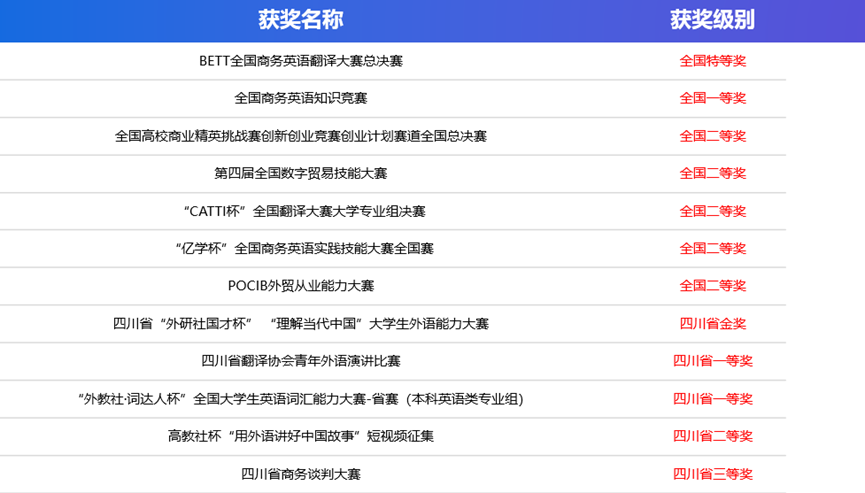Click 全国二等奖 in the CATTI杯 row
Viewport: 865px width, 493px height.
(x=712, y=211)
